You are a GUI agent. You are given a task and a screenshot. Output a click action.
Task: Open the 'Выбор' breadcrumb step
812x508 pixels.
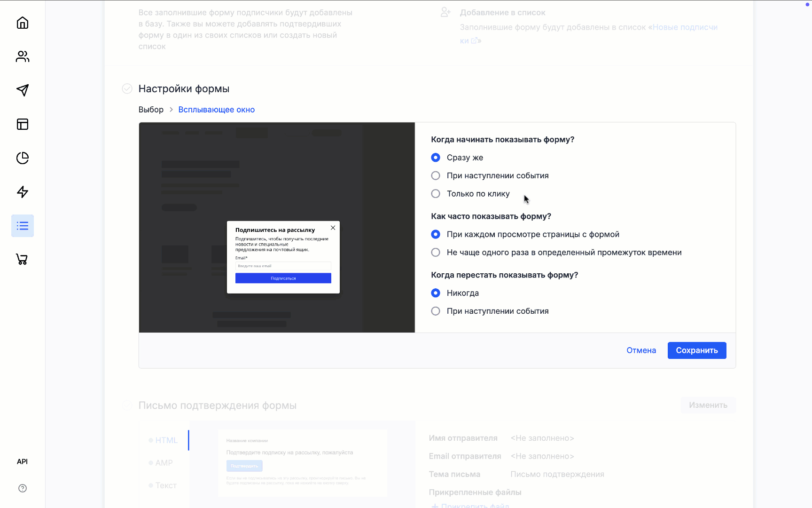[151, 109]
